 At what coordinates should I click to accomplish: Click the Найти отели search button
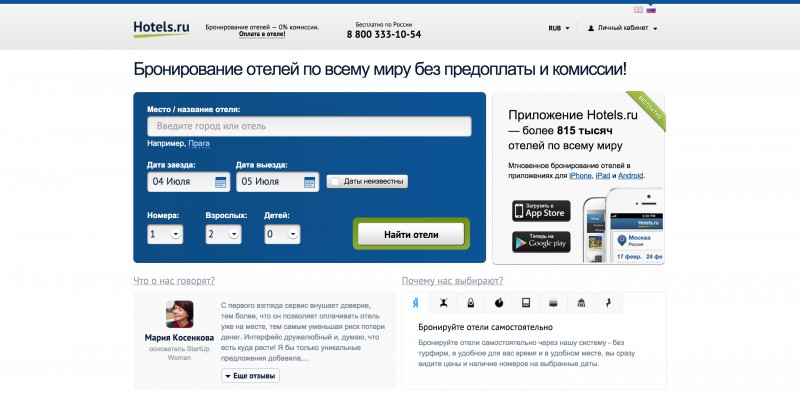click(411, 235)
